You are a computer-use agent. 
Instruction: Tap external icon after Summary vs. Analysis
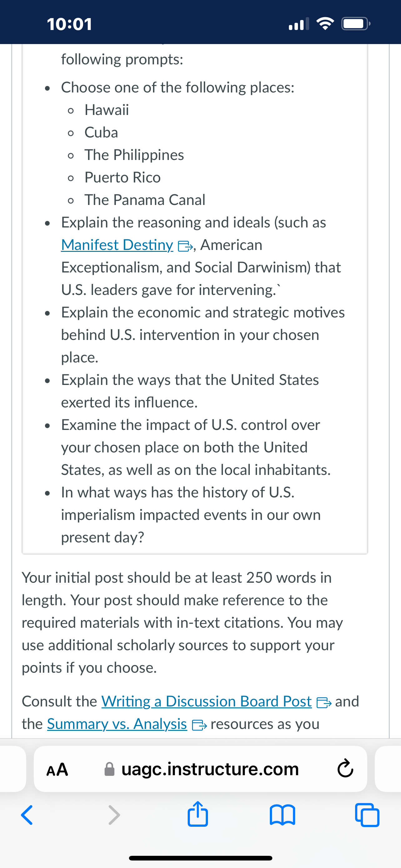click(199, 726)
